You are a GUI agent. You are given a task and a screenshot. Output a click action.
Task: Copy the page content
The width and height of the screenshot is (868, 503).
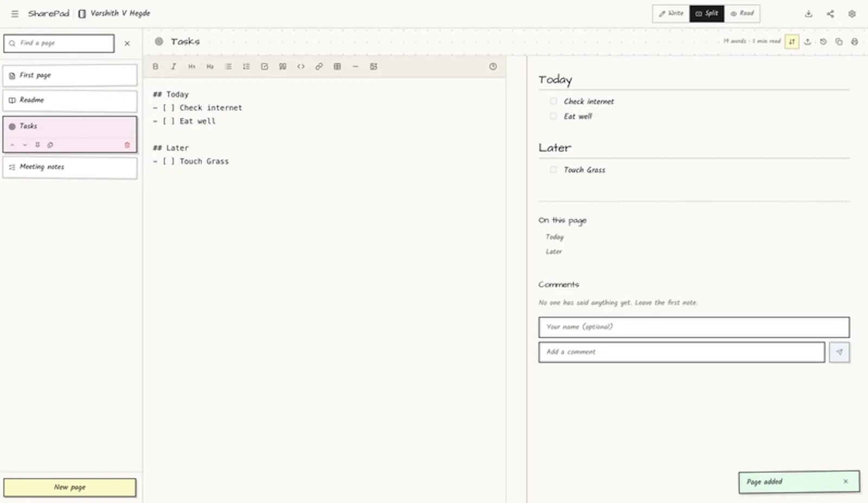(839, 42)
